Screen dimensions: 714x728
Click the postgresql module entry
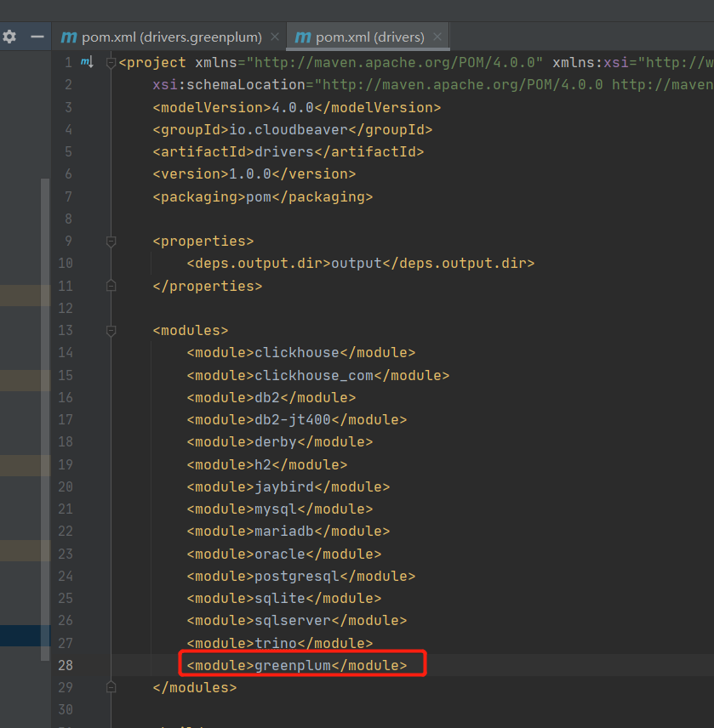click(x=301, y=576)
